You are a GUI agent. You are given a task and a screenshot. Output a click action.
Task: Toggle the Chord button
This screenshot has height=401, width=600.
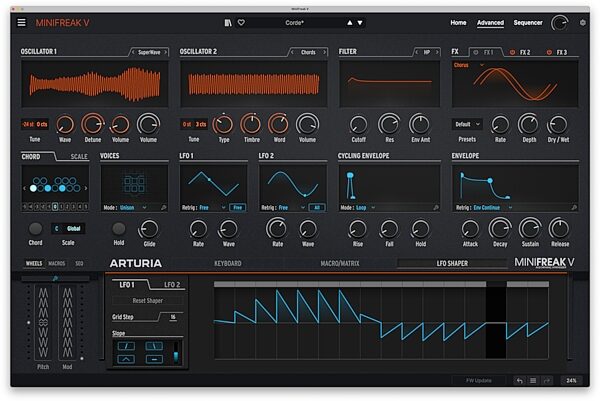point(35,228)
